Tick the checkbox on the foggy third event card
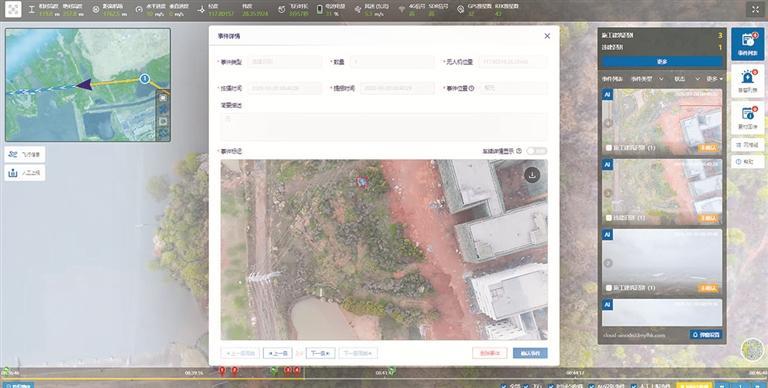Viewport: 768px width, 388px height. (608, 288)
